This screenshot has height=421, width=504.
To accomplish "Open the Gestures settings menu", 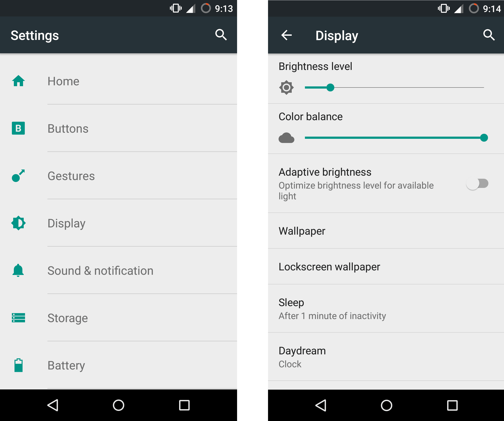I will 121,176.
